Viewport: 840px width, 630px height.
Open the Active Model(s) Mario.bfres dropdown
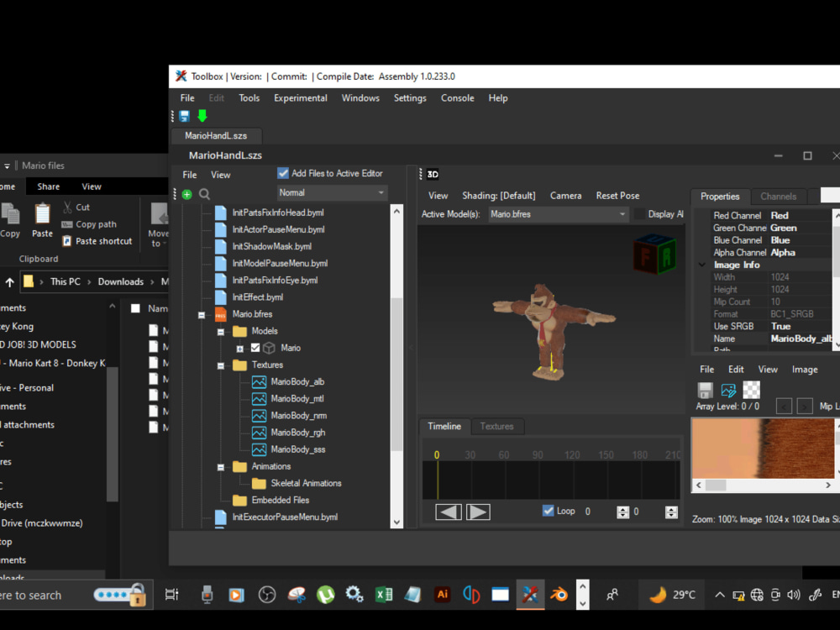tap(559, 214)
